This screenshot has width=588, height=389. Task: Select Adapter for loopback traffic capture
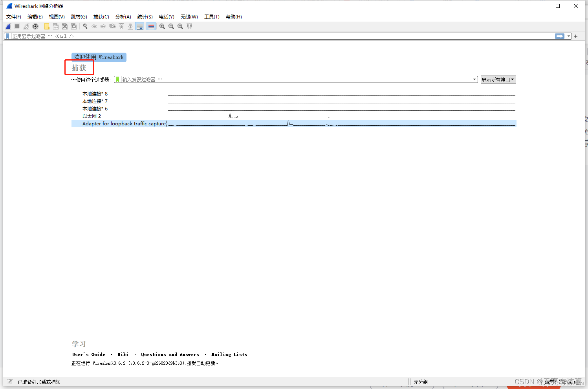pyautogui.click(x=124, y=124)
